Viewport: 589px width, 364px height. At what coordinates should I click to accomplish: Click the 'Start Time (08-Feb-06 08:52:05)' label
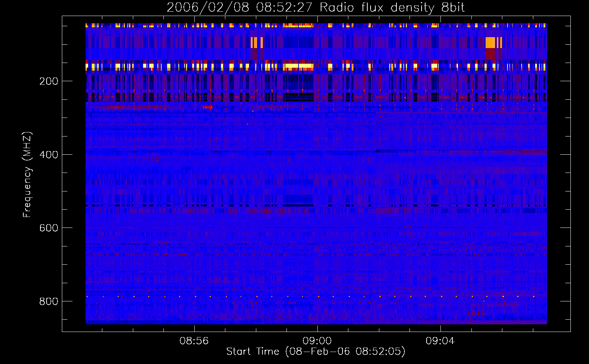(316, 351)
